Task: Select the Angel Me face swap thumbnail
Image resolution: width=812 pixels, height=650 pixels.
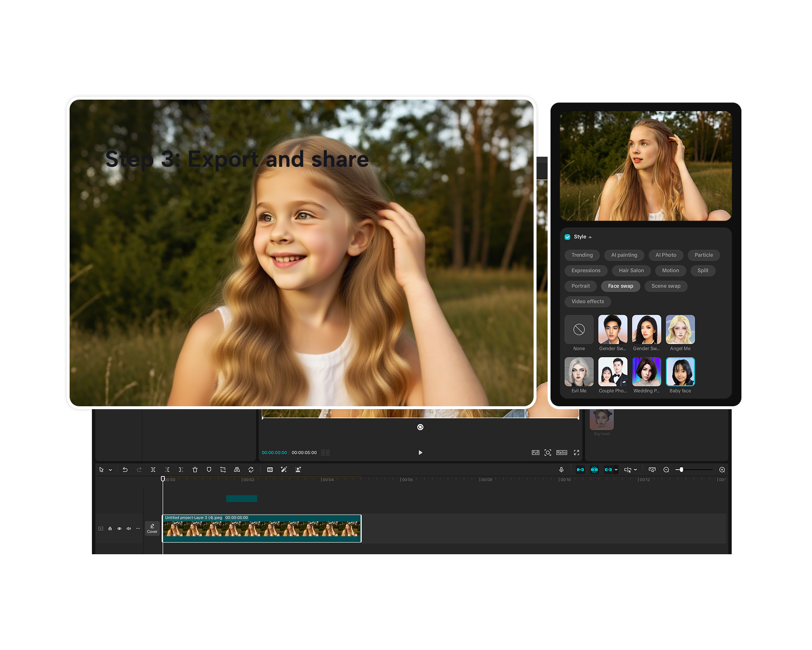Action: click(x=680, y=330)
